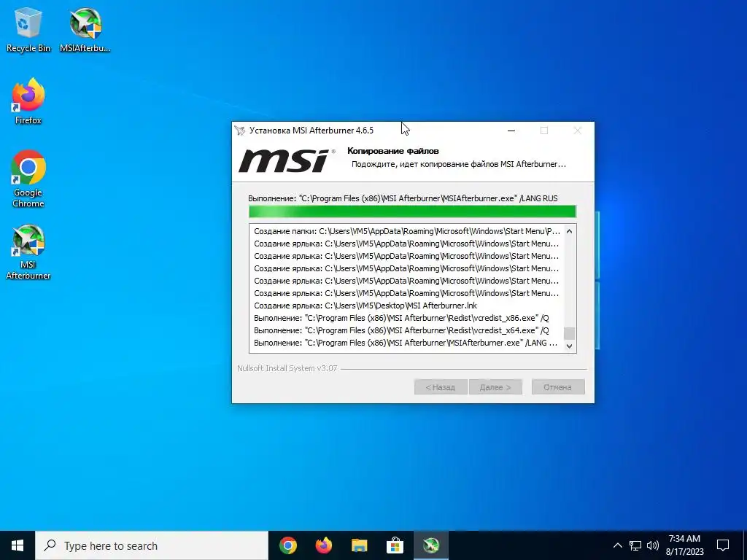Image resolution: width=747 pixels, height=560 pixels.
Task: Click the disabled Далее > button
Action: [x=495, y=387]
